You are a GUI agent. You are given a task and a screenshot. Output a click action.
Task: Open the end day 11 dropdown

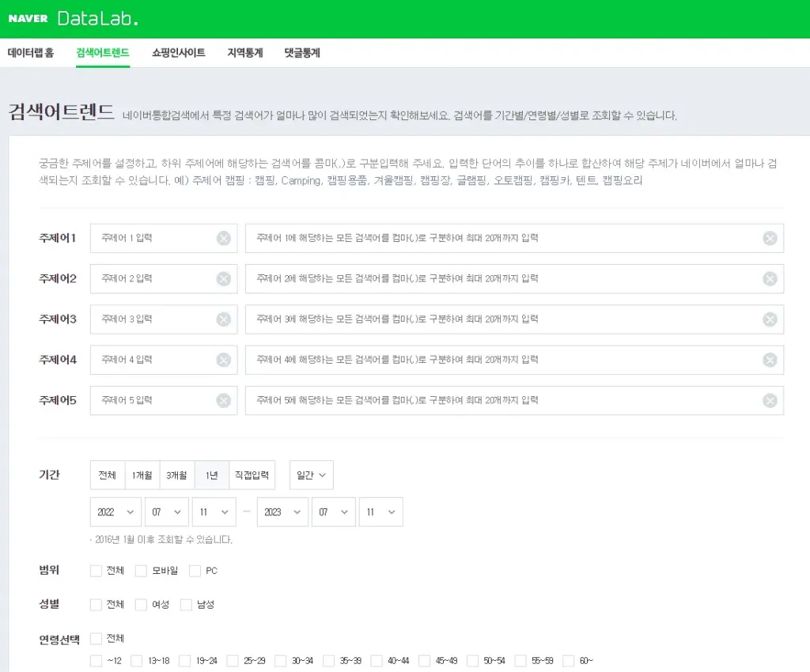(x=380, y=512)
